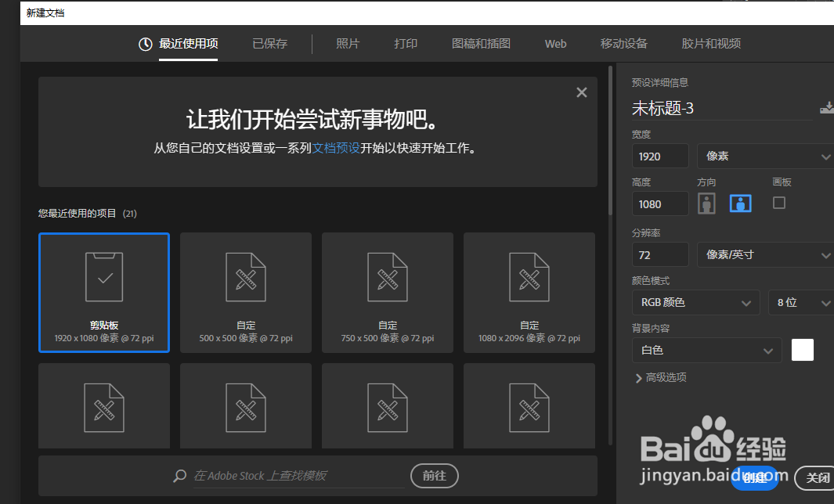Viewport: 834px width, 504px height.
Task: Enable the 画板 artboard checkbox
Action: [x=779, y=203]
